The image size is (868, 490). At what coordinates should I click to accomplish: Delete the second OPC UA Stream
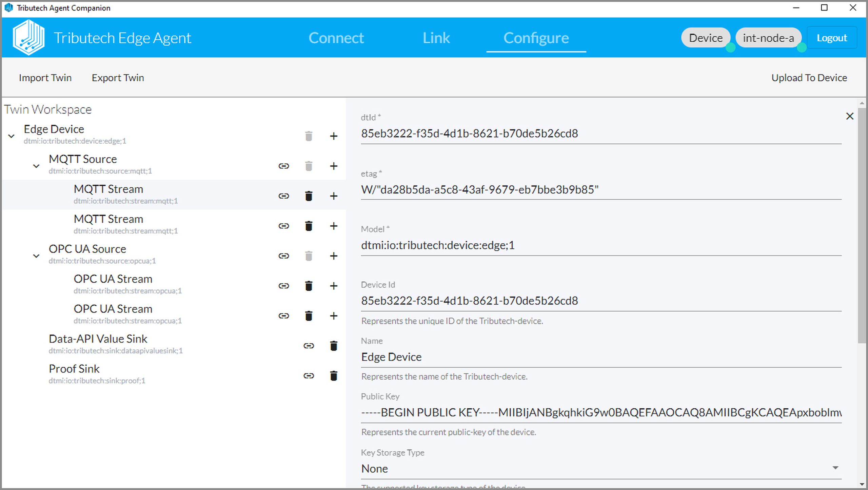coord(309,316)
